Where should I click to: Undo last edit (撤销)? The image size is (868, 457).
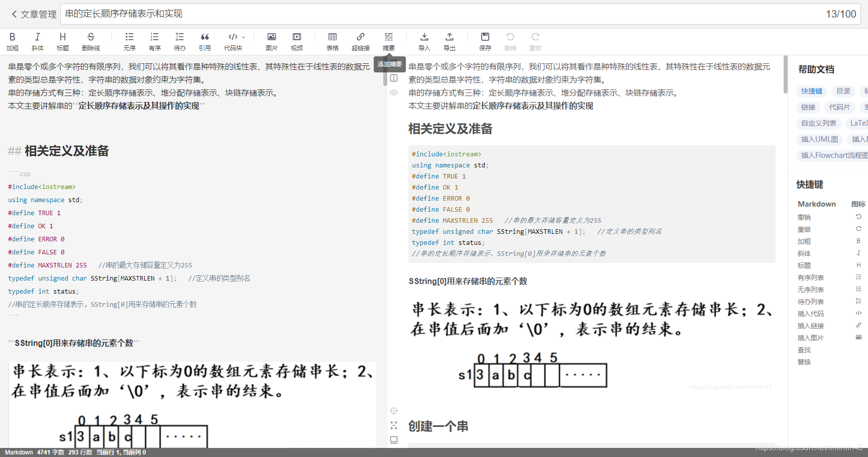tap(510, 42)
